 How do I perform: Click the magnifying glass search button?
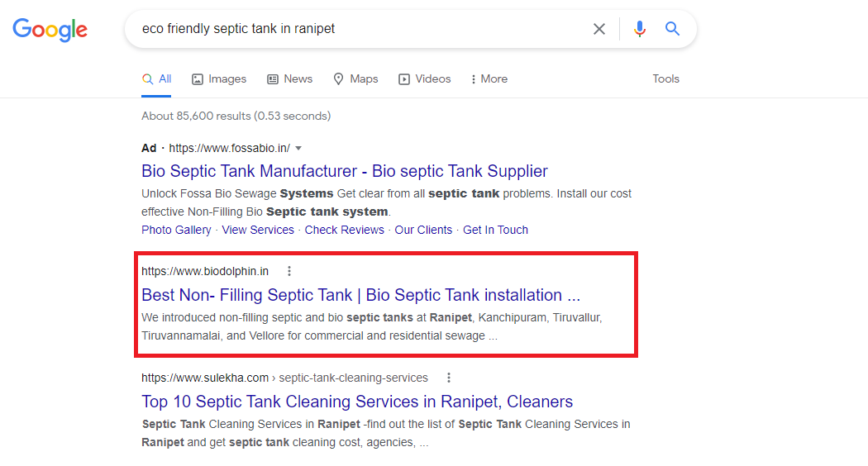(x=672, y=29)
